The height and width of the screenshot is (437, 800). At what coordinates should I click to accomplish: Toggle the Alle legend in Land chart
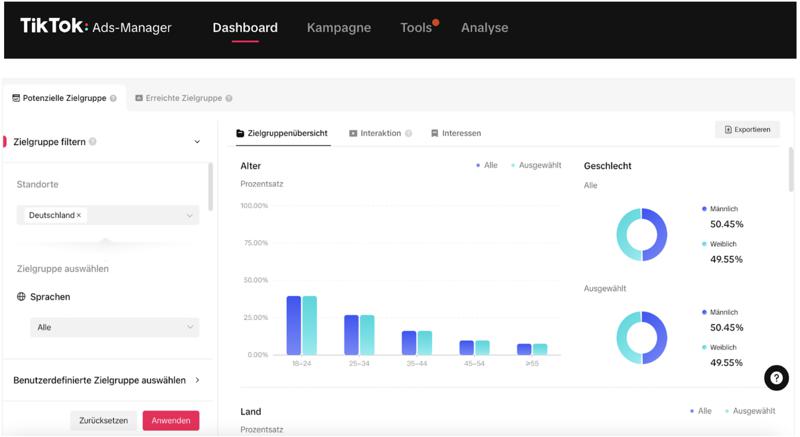pyautogui.click(x=701, y=411)
